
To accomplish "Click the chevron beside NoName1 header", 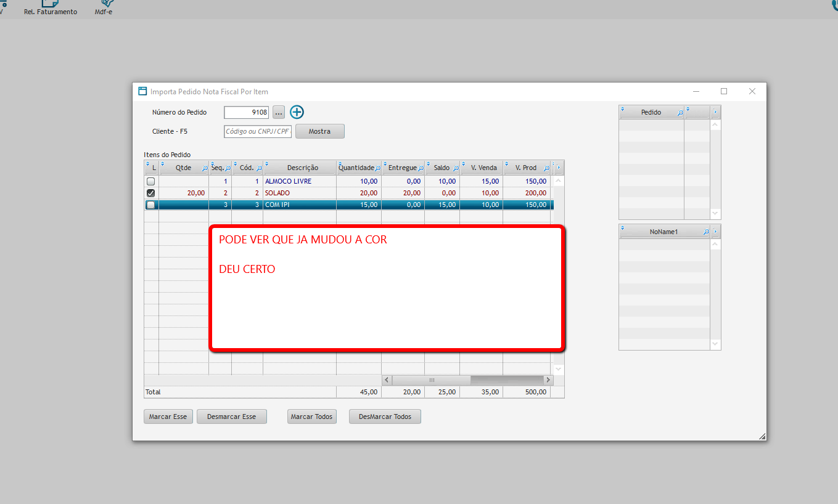I will coord(715,231).
